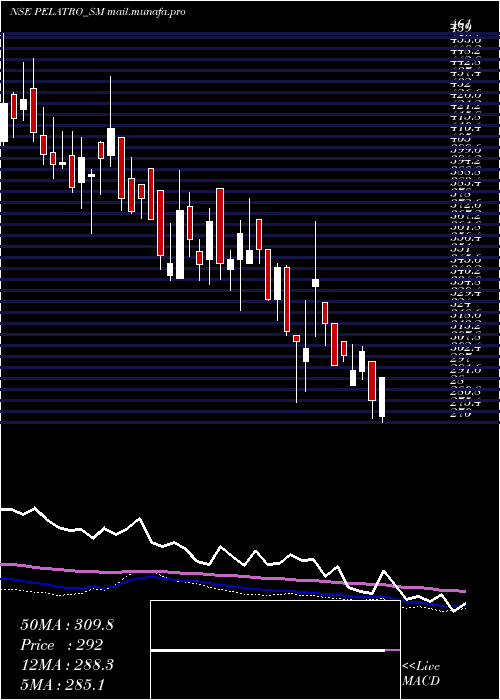The width and height of the screenshot is (500, 700).
Task: Click the 12MA : 288.3 label
Action: point(67,665)
